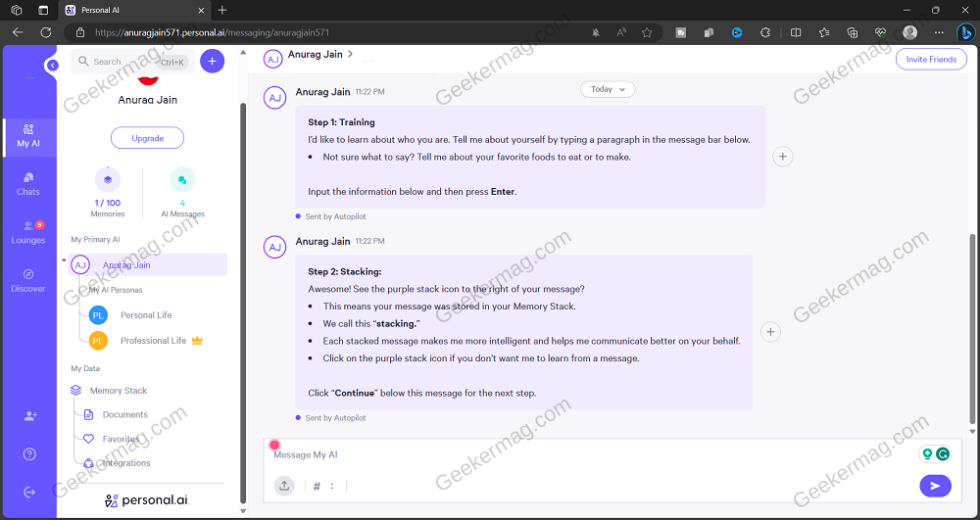Click the Professional Life crown icon
Screen dimensions: 980x520
pos(198,341)
